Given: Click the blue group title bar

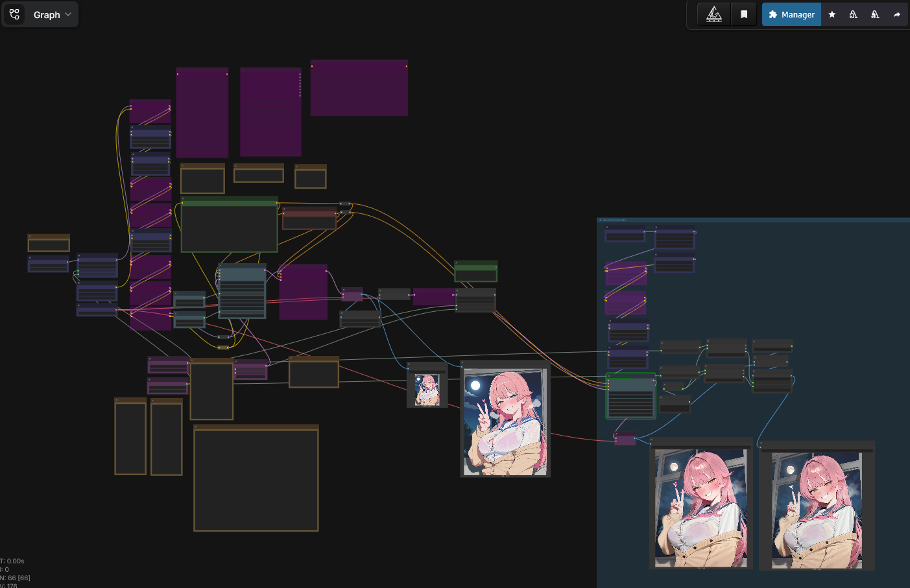Looking at the screenshot, I should tap(753, 220).
